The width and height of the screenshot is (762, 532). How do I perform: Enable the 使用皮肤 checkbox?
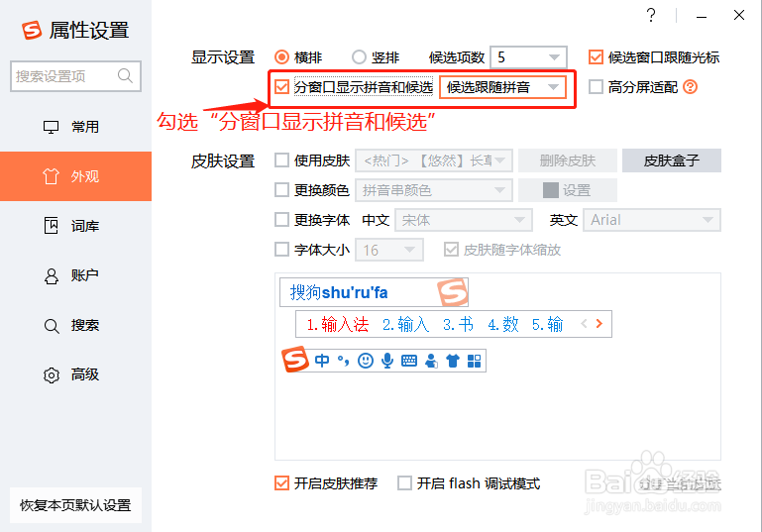[x=281, y=160]
